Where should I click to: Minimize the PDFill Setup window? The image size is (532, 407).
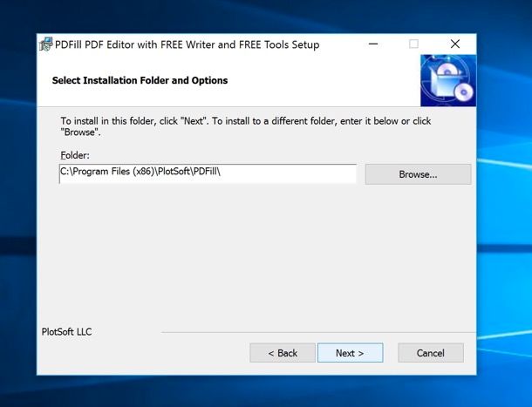tap(373, 44)
